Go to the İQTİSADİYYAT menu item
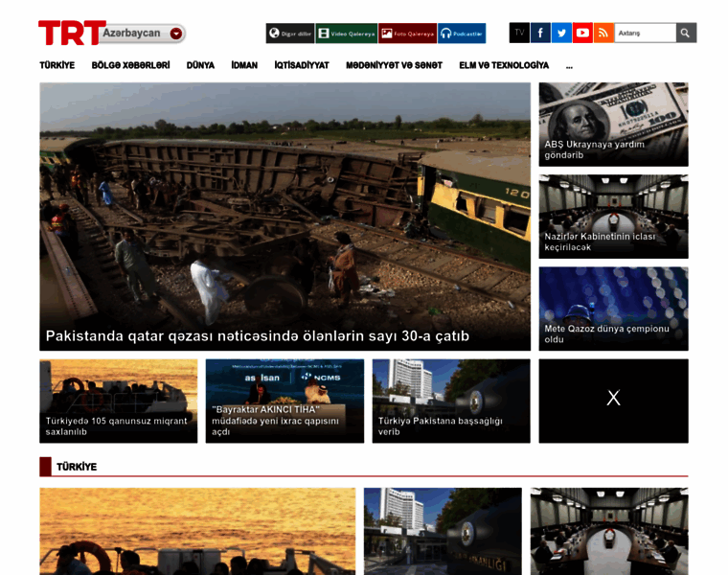This screenshot has width=728, height=575. coord(302,65)
